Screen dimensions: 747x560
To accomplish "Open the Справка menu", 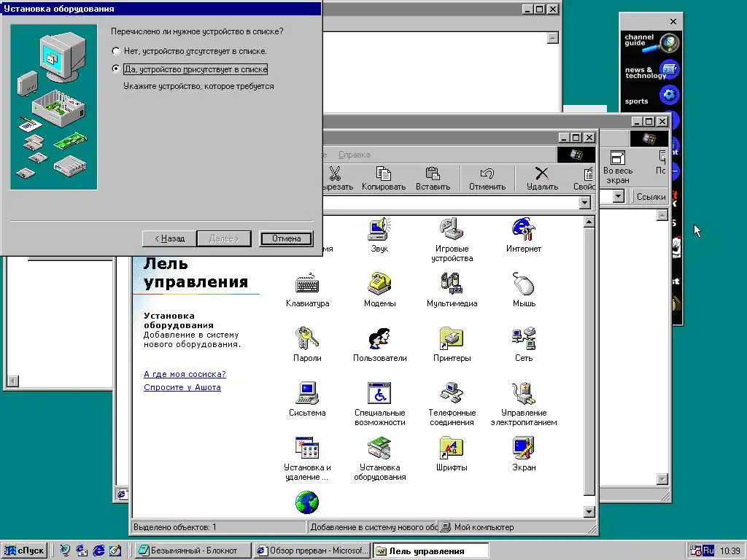I will pyautogui.click(x=354, y=155).
